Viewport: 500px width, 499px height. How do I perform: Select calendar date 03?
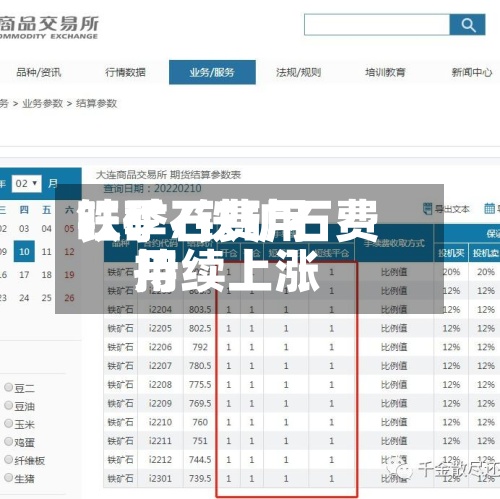[24, 229]
